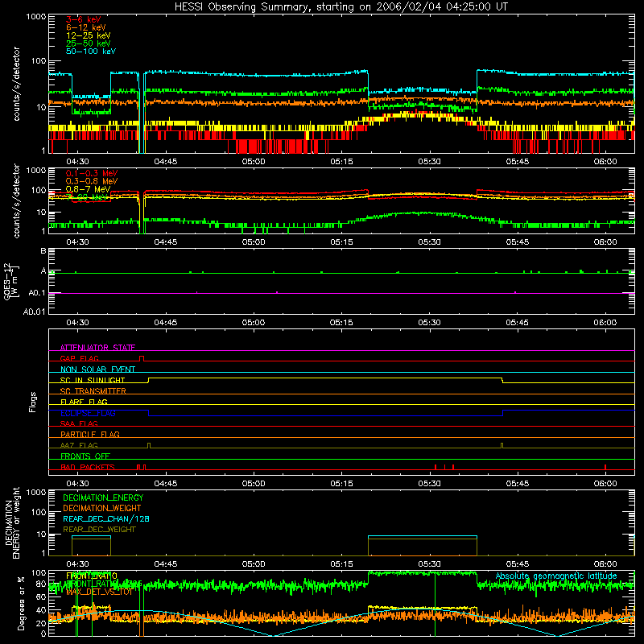Click the 06:00 time tick under GOES plot
This screenshot has height=644, width=644.
(605, 323)
